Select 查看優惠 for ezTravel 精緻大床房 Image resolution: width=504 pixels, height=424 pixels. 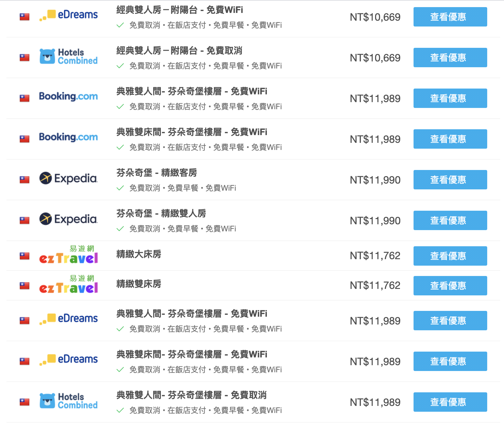pos(450,256)
